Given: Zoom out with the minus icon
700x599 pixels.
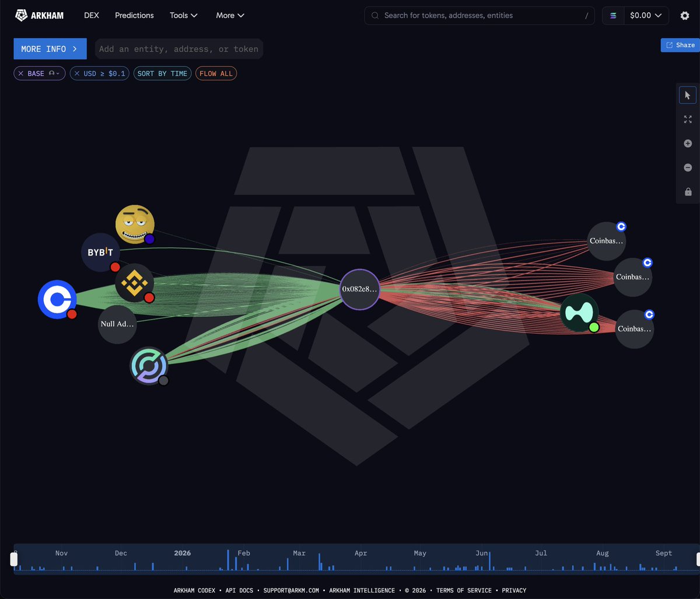Looking at the screenshot, I should coord(688,167).
